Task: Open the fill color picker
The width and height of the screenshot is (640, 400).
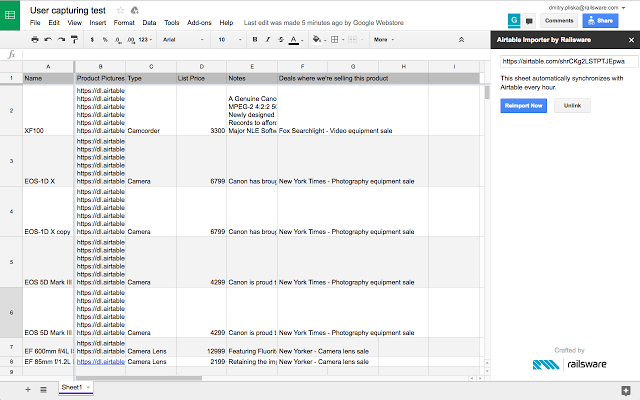Action: pyautogui.click(x=318, y=40)
